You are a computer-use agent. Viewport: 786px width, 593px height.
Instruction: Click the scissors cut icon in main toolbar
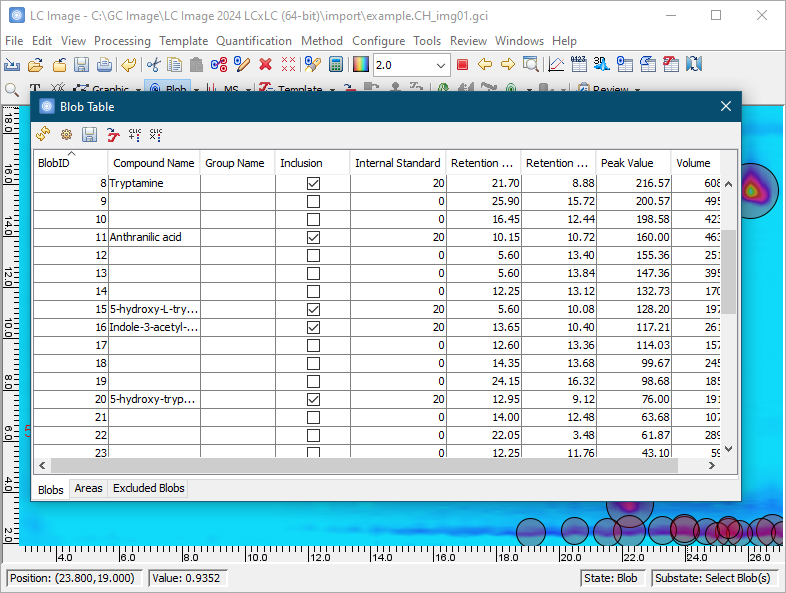[153, 65]
